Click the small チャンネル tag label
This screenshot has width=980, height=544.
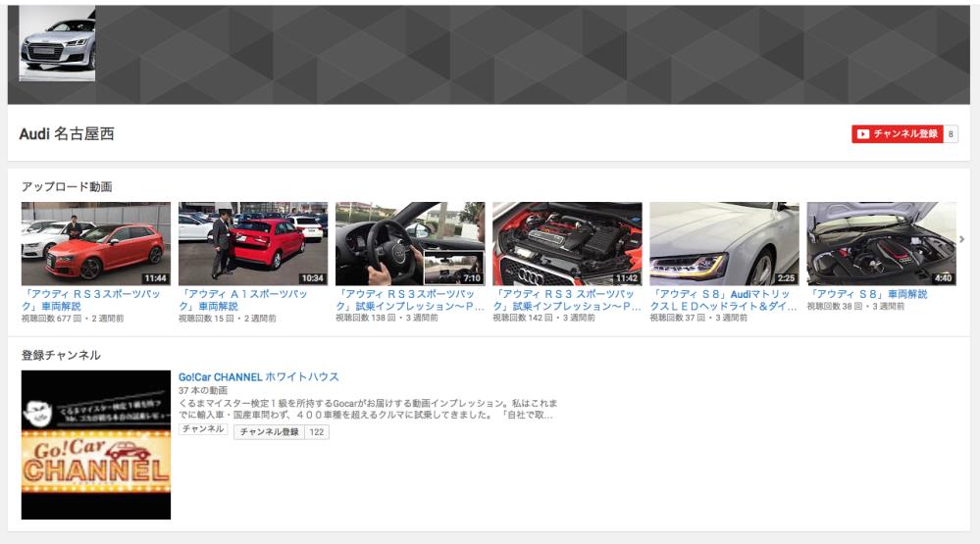(203, 429)
